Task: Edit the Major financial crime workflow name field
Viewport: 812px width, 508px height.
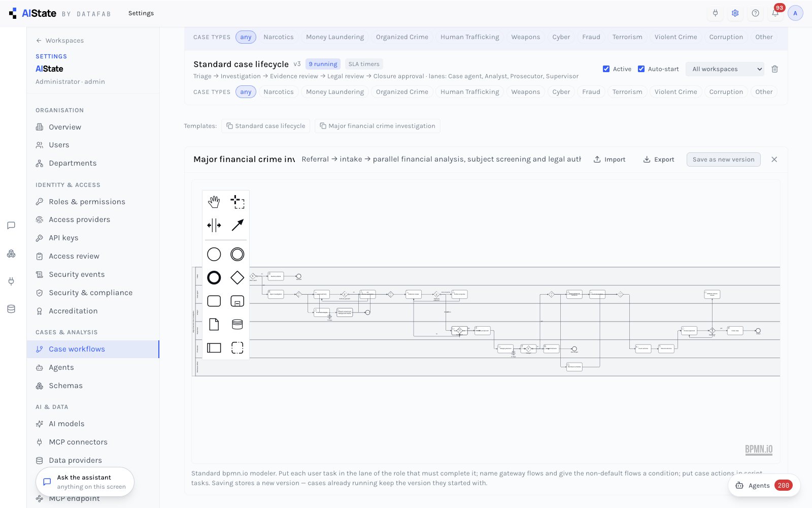Action: click(x=244, y=160)
